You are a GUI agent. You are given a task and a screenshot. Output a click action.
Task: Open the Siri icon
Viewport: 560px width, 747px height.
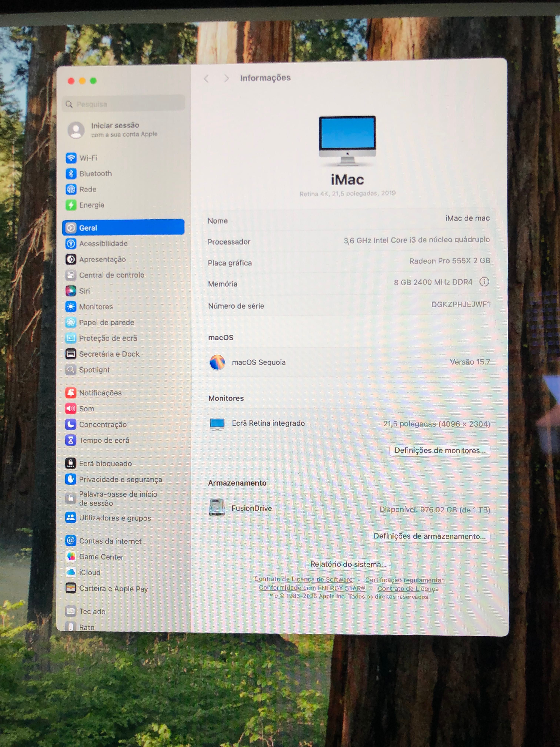tap(71, 291)
